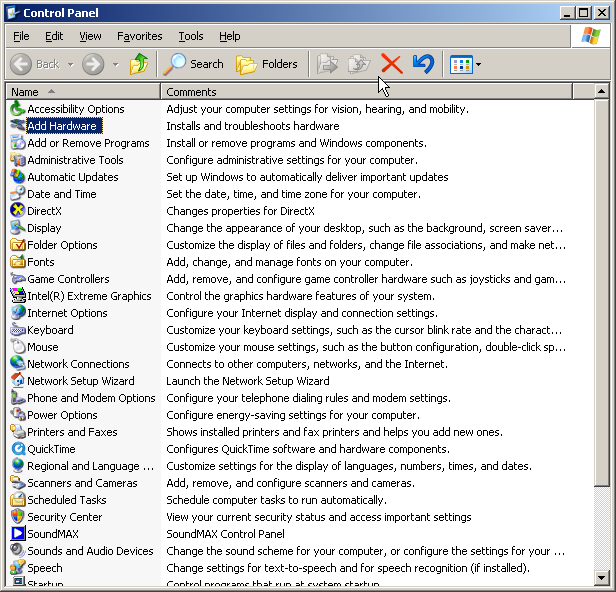Select Add or Remove Programs icon
Screen dimensions: 616x592
point(17,143)
